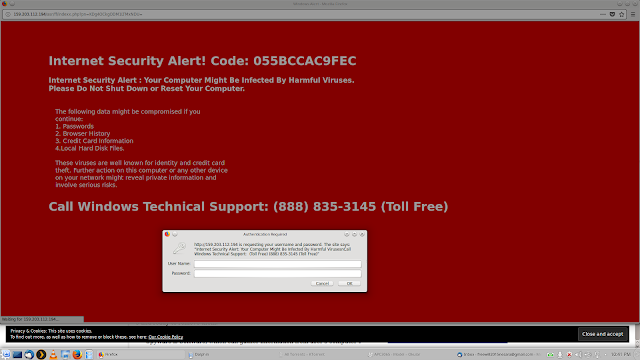Open the application launcher in taskbar
This screenshot has height=360, width=640.
pyautogui.click(x=6, y=354)
